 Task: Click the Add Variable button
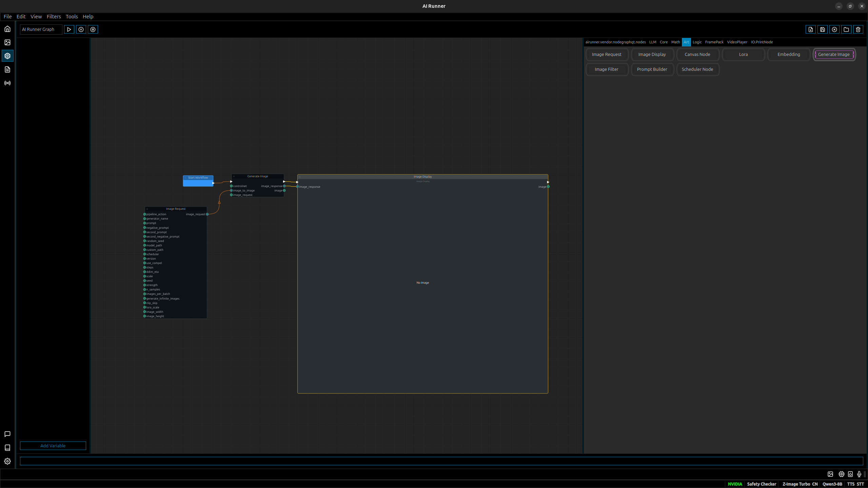coord(53,446)
